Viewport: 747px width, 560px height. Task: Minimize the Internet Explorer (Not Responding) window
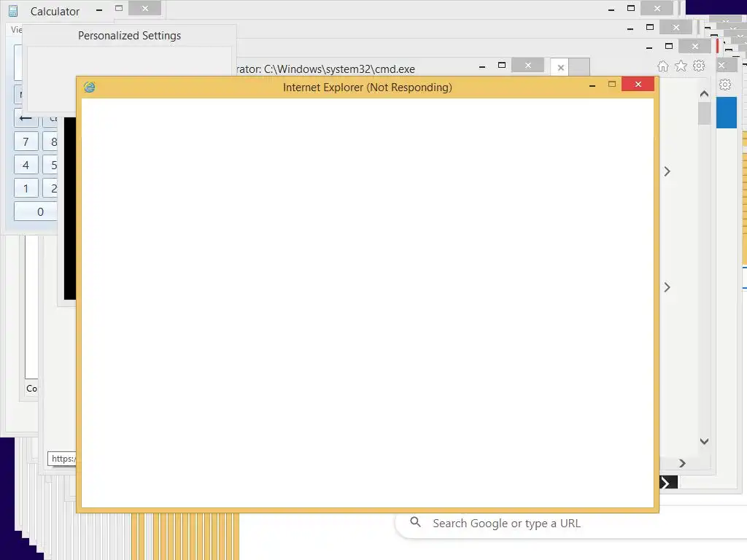(x=592, y=86)
